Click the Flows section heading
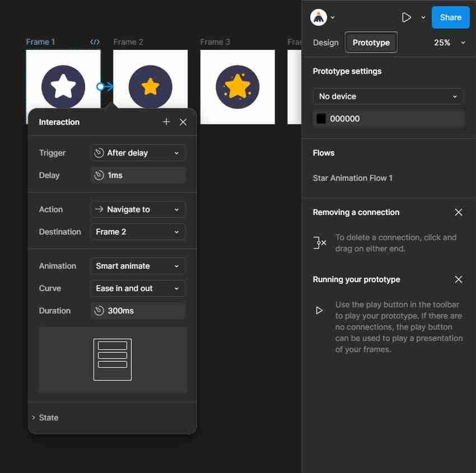The width and height of the screenshot is (476, 473). 324,153
